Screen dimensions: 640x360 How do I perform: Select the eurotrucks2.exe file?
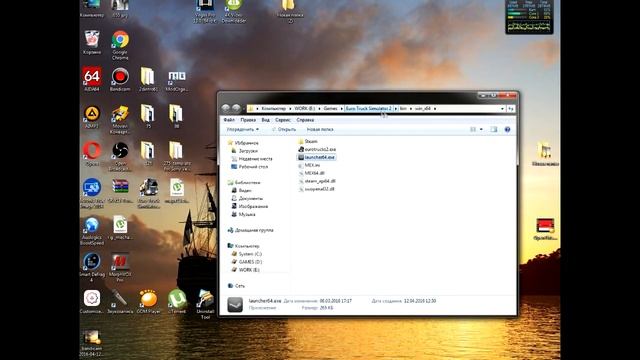point(317,149)
